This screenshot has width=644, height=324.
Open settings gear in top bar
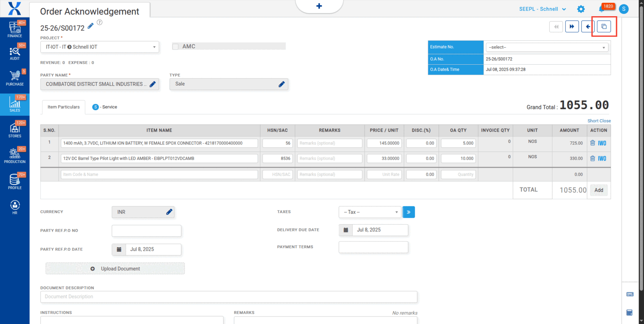click(580, 9)
